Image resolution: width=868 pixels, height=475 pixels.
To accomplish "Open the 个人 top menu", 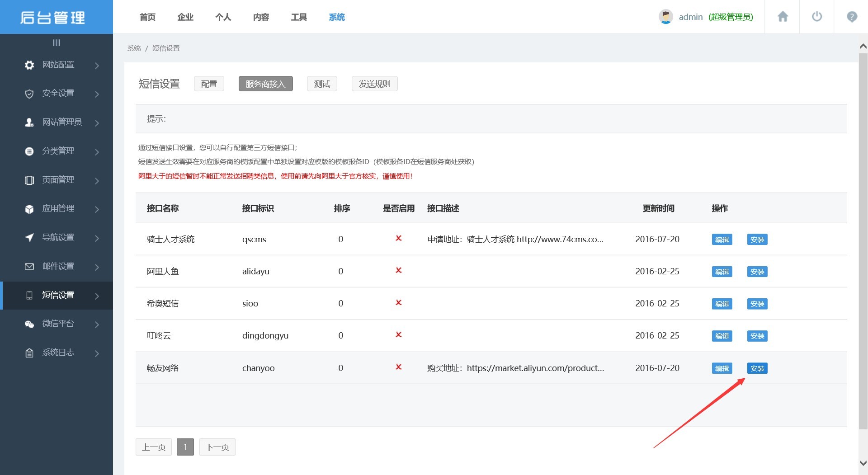I will pyautogui.click(x=223, y=17).
